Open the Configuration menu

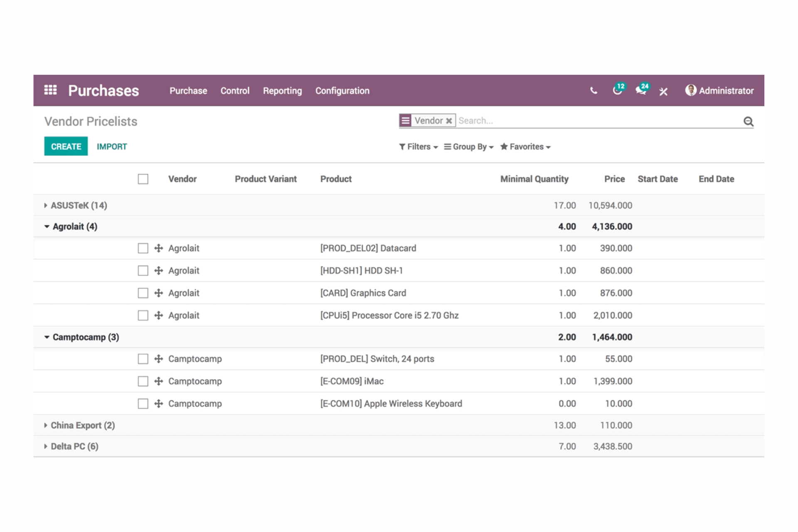coord(342,91)
